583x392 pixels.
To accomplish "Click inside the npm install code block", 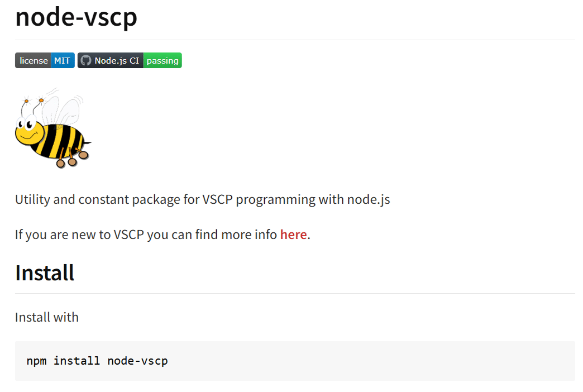I will [x=335, y=361].
